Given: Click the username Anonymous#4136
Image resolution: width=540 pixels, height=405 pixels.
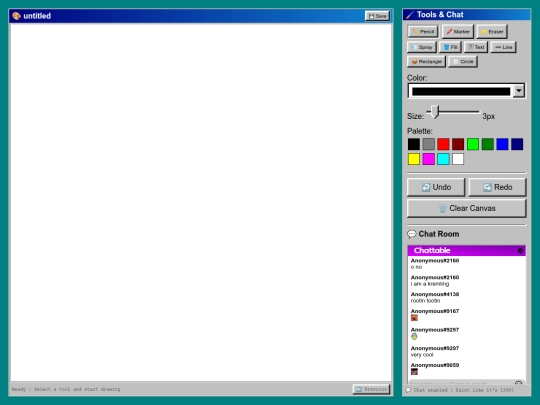Looking at the screenshot, I should (435, 294).
